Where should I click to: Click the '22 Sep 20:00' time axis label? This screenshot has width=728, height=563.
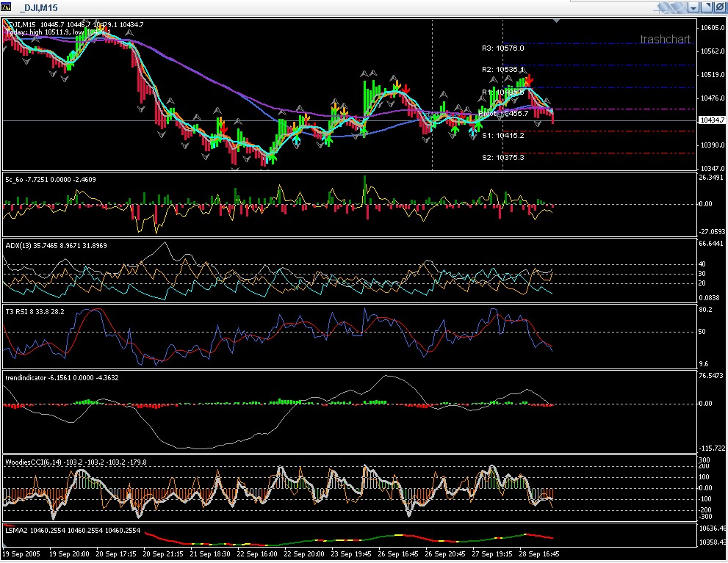point(303,553)
